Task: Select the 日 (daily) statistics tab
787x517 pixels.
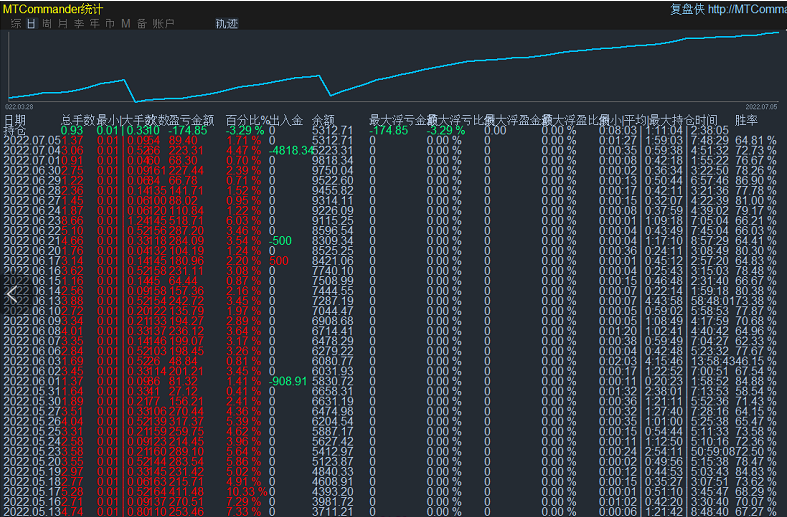Action: pos(31,23)
